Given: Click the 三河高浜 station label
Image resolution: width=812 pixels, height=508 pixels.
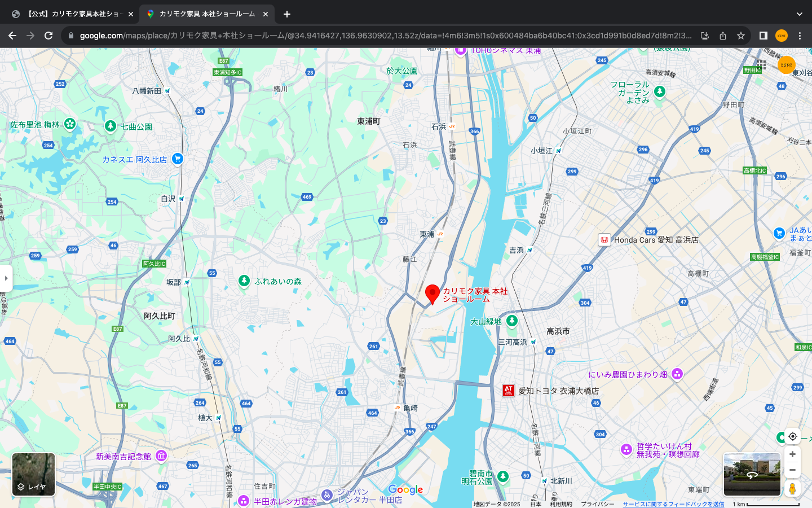Looking at the screenshot, I should tap(513, 342).
